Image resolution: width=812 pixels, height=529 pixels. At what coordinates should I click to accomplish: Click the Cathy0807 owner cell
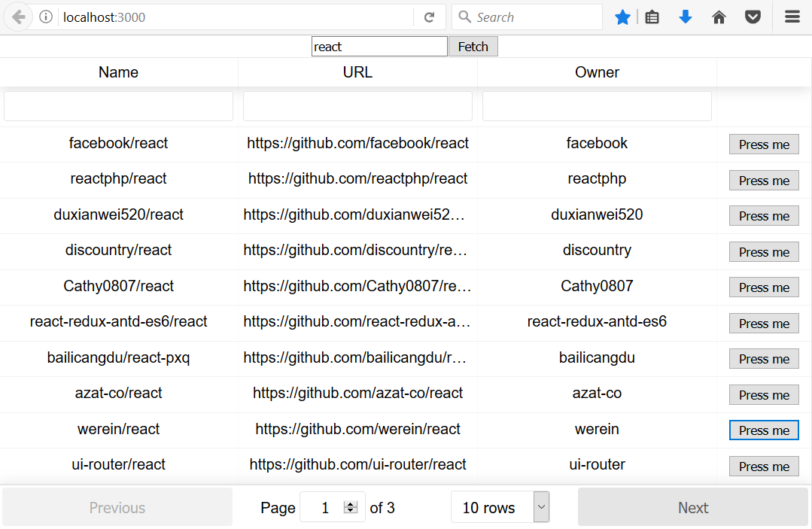click(x=597, y=286)
